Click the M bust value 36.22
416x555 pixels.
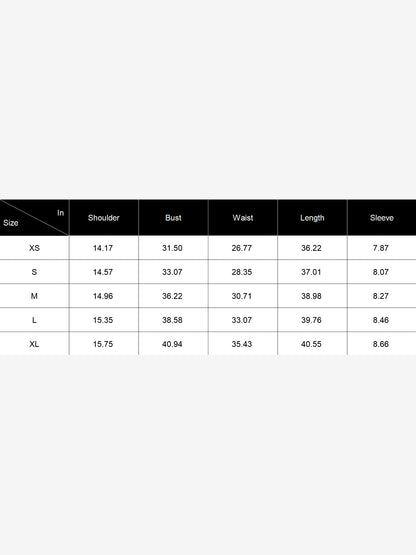172,296
